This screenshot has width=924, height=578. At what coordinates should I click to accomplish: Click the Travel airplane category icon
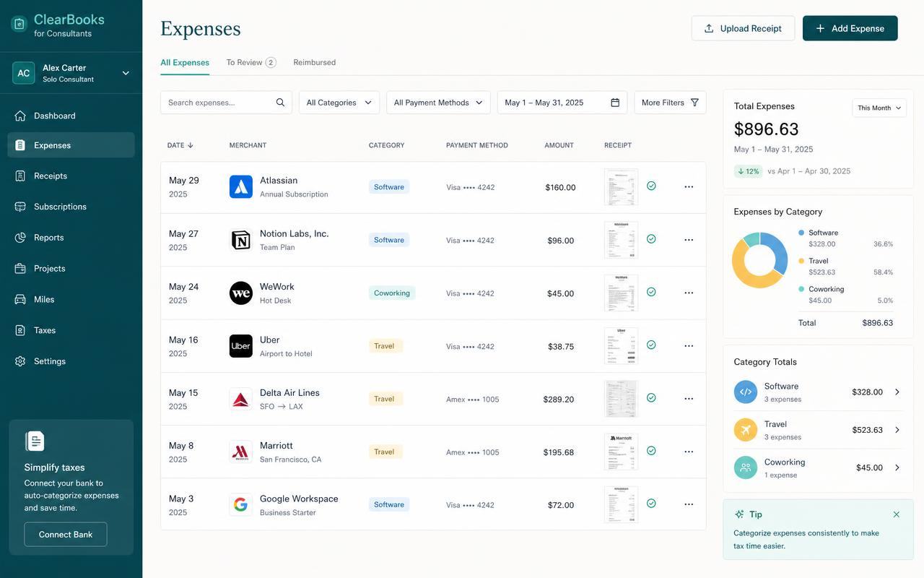(x=746, y=430)
